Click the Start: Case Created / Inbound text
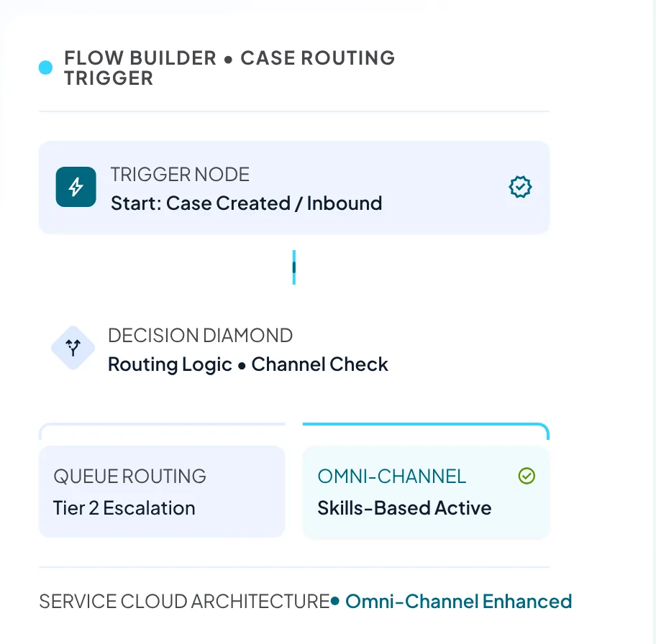Image resolution: width=656 pixels, height=644 pixels. coord(247,203)
